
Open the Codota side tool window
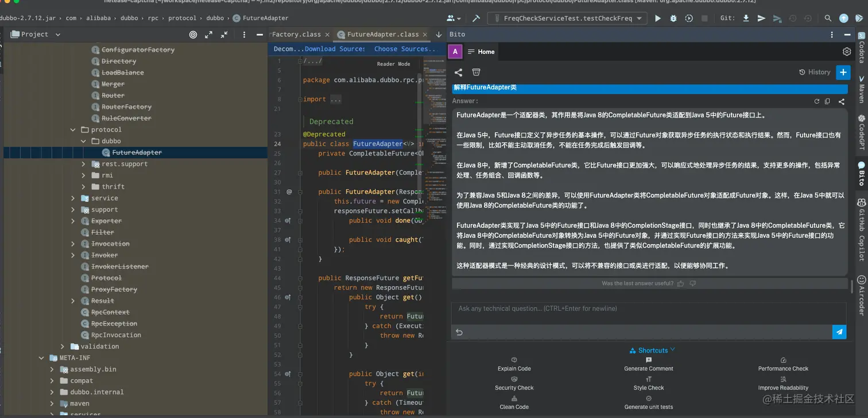pyautogui.click(x=861, y=48)
